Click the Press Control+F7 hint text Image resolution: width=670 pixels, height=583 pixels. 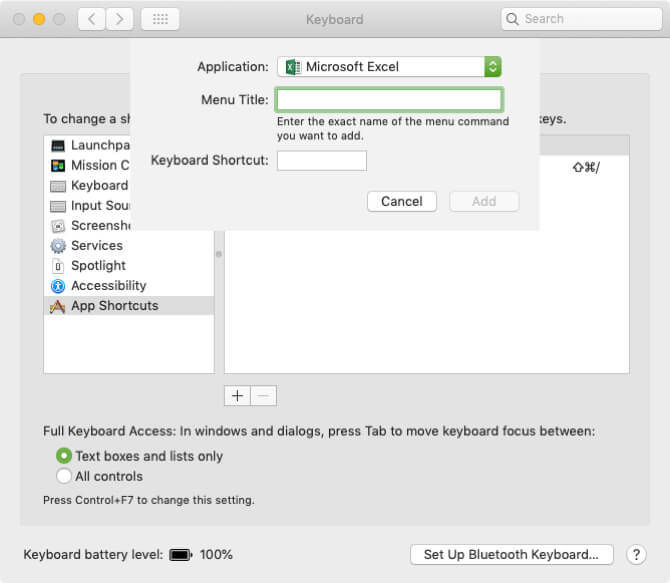click(x=149, y=500)
